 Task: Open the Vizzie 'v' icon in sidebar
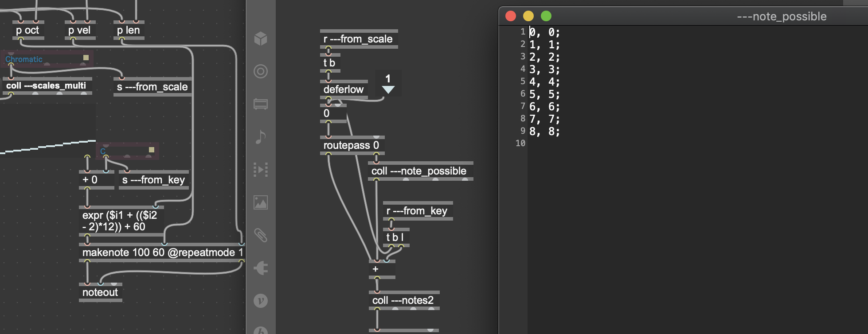(261, 301)
